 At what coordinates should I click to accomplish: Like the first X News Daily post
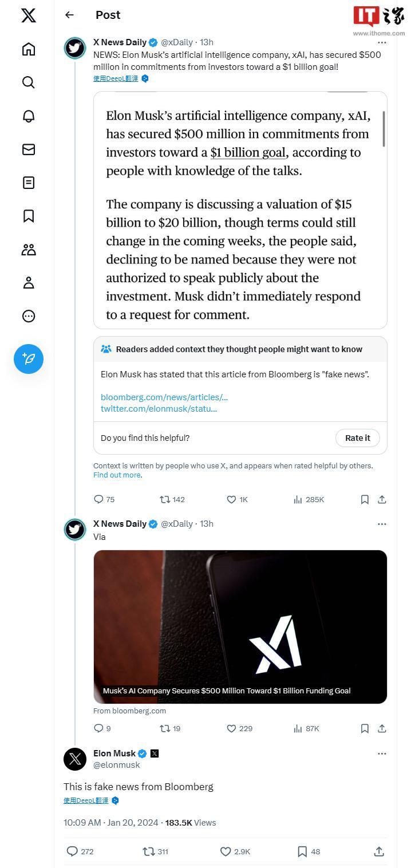[x=232, y=500]
